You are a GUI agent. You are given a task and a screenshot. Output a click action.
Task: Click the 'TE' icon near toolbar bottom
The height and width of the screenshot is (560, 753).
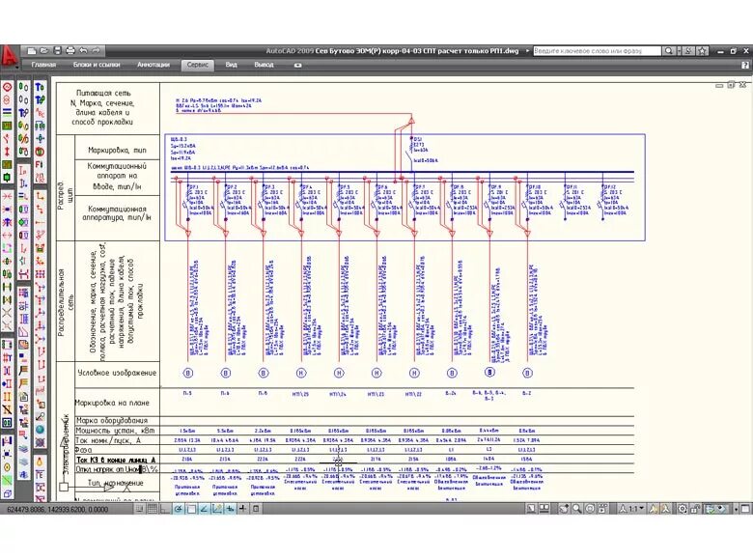(x=40, y=474)
